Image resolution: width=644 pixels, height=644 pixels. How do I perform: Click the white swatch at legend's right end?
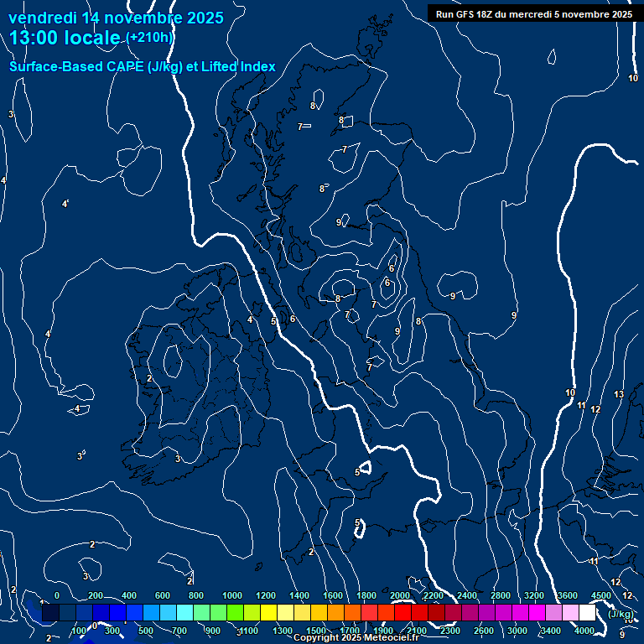pos(587,613)
